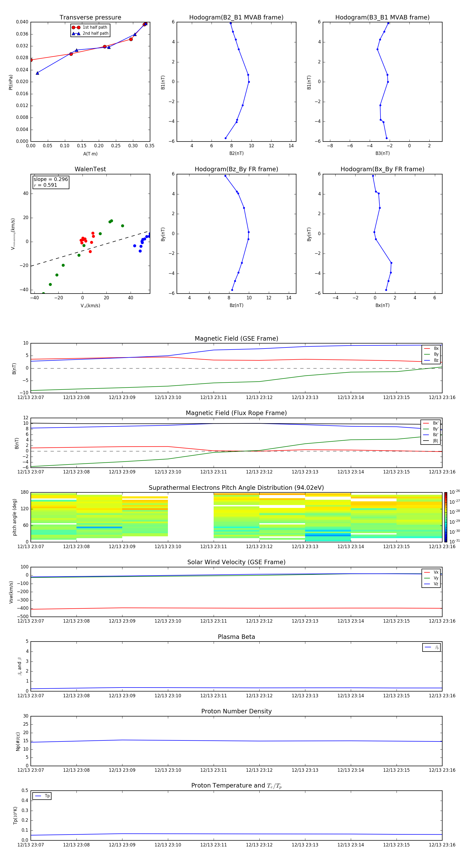Click the plasma beta legend box
Viewport: 473px width, 868px height.
point(431,647)
